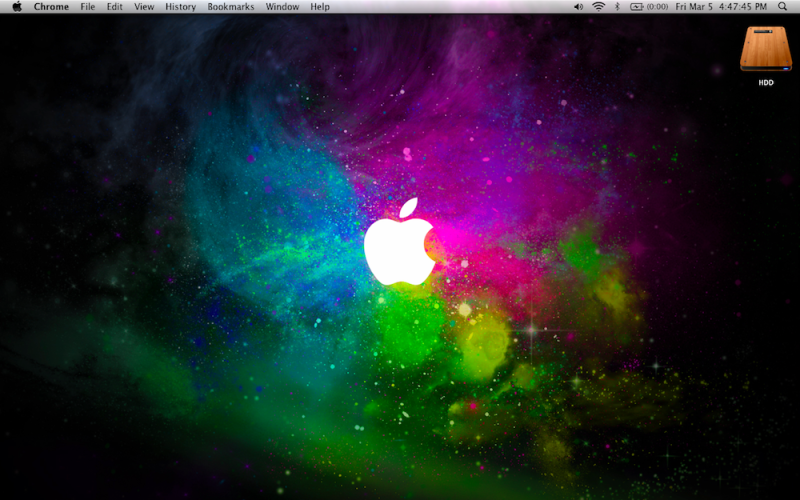Open the Window menu
Screen dimensions: 800x500
click(x=282, y=7)
